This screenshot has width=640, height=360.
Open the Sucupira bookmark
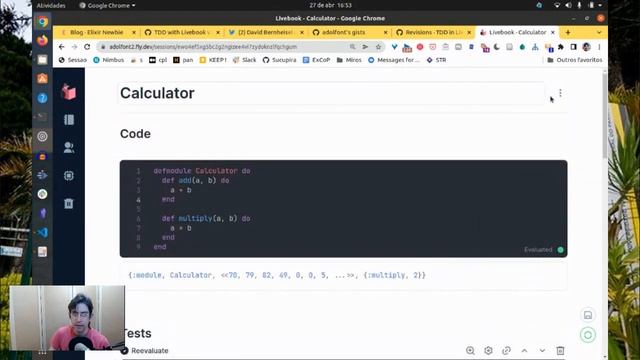tap(280, 60)
